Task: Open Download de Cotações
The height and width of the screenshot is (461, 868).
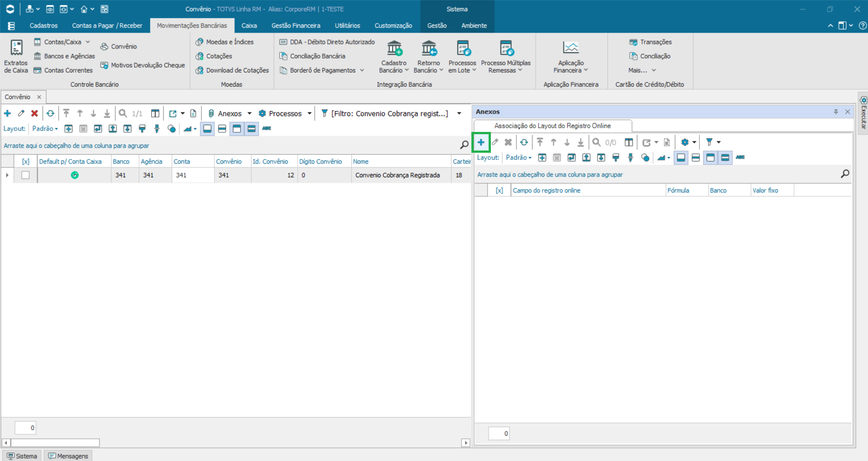Action: pos(232,70)
